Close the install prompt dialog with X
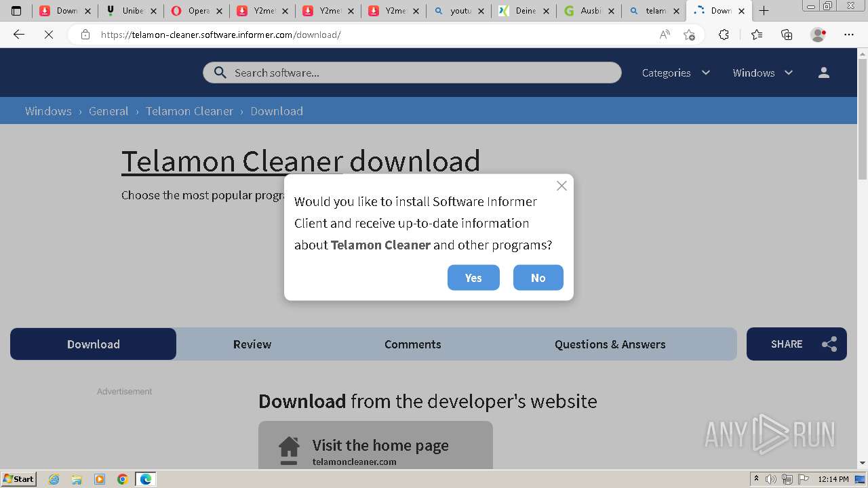The image size is (868, 488). pos(561,186)
